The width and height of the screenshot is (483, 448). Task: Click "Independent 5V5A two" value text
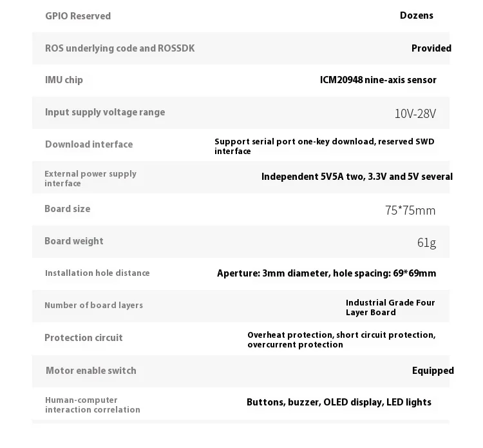click(x=357, y=177)
